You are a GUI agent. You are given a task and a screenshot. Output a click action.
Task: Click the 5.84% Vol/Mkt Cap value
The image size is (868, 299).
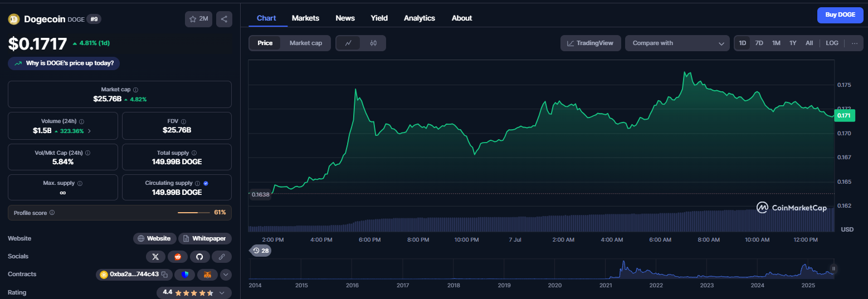coord(63,161)
